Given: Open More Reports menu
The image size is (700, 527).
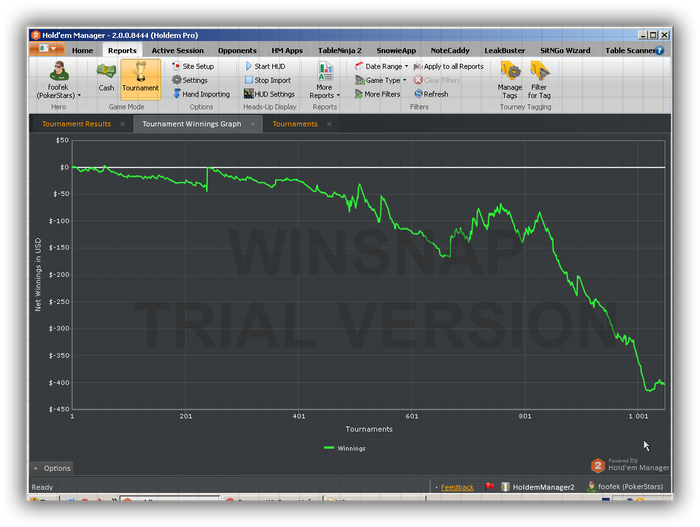Looking at the screenshot, I should (x=325, y=80).
